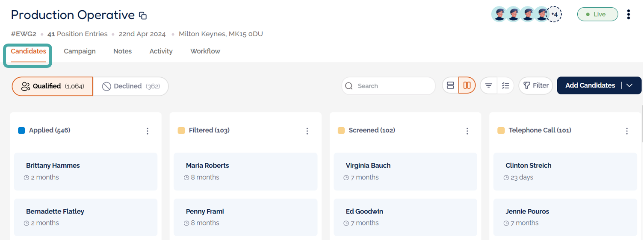Open the sort options icon
644x240 pixels.
(489, 85)
